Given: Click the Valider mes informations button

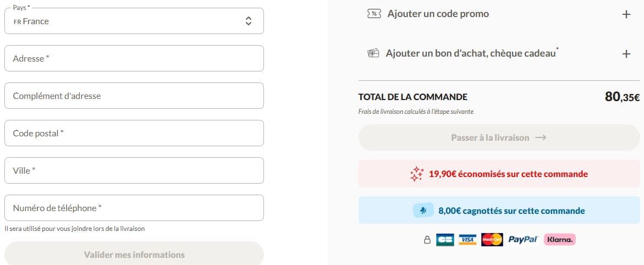Looking at the screenshot, I should point(134,253).
